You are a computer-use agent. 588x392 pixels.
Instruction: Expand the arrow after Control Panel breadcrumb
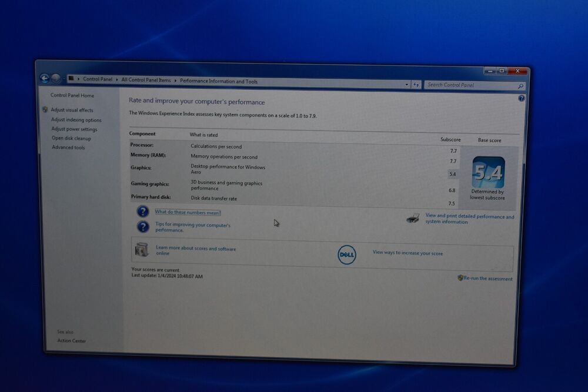click(x=116, y=79)
